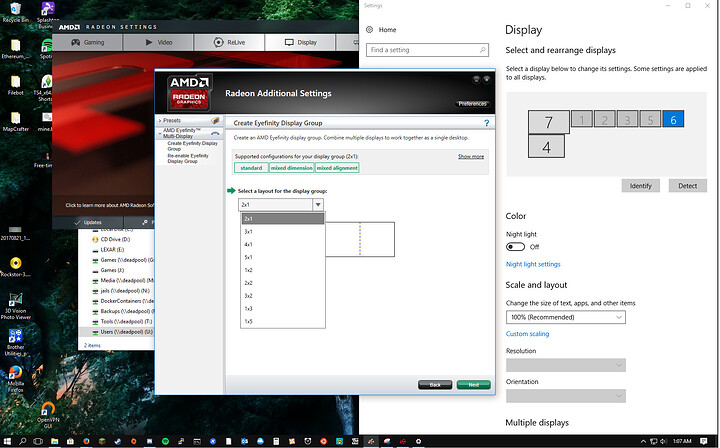Launch Mozilla Firefox desktop shortcut
Image resolution: width=720 pixels, height=448 pixels.
coord(15,379)
